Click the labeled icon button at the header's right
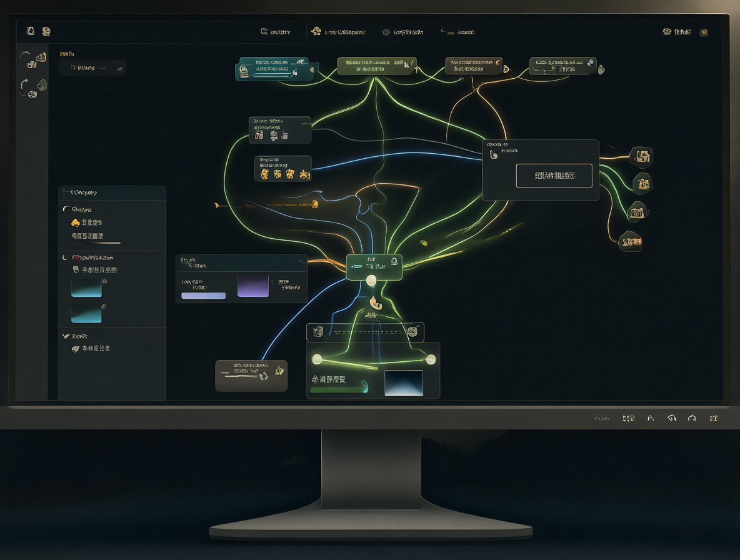The image size is (740, 560). point(677,32)
